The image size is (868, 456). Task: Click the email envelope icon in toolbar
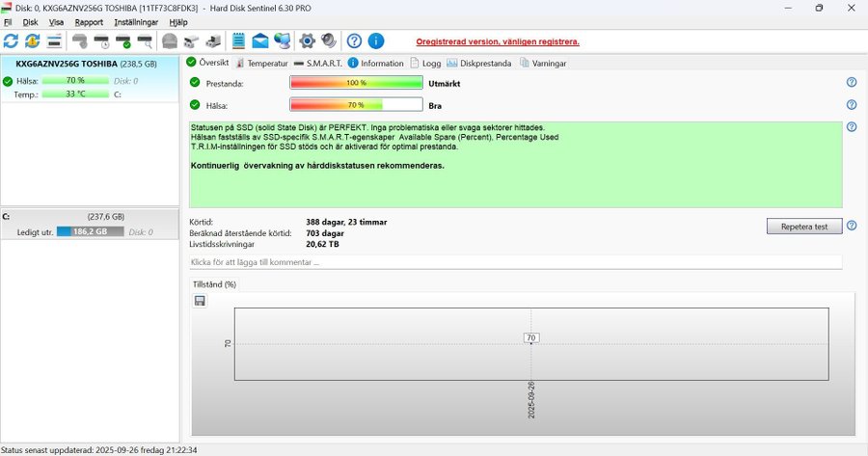260,40
